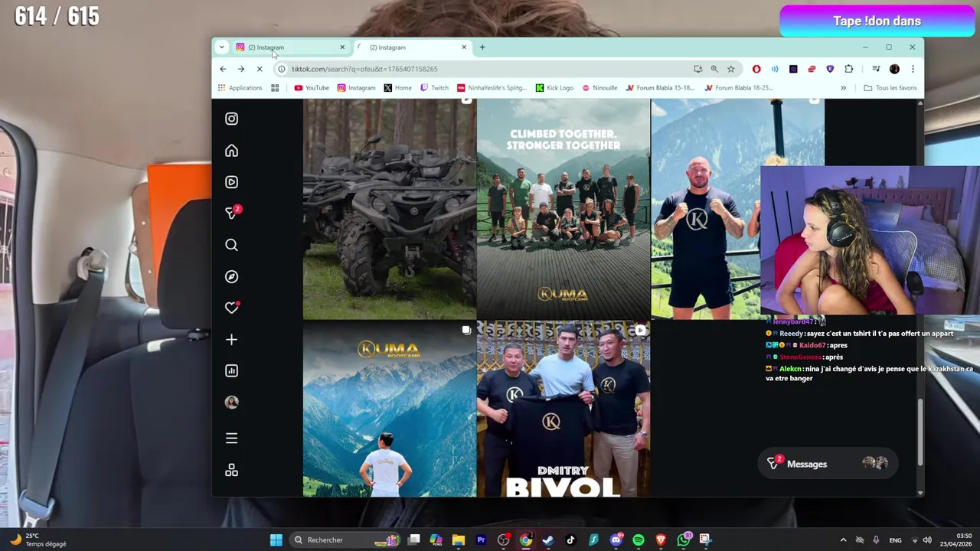Image resolution: width=980 pixels, height=551 pixels.
Task: Open the dashboard chart icon
Action: [231, 370]
